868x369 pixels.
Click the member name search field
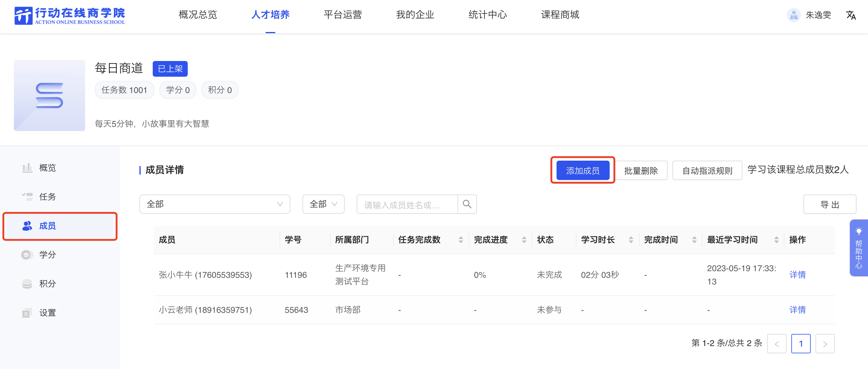coord(407,204)
